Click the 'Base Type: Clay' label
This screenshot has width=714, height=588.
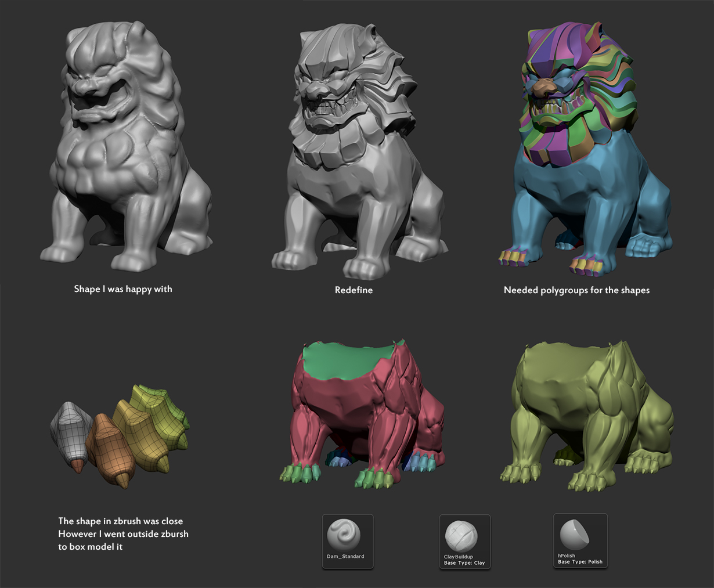(x=464, y=563)
